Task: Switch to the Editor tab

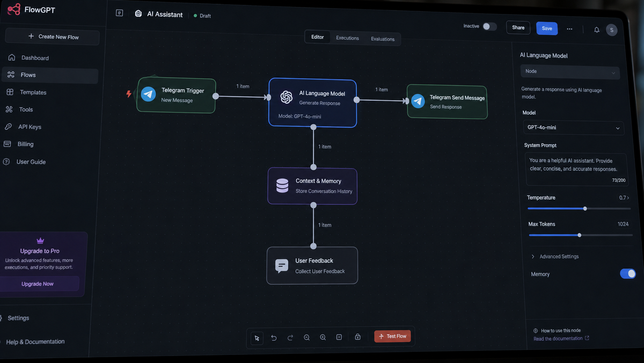Action: [x=318, y=37]
